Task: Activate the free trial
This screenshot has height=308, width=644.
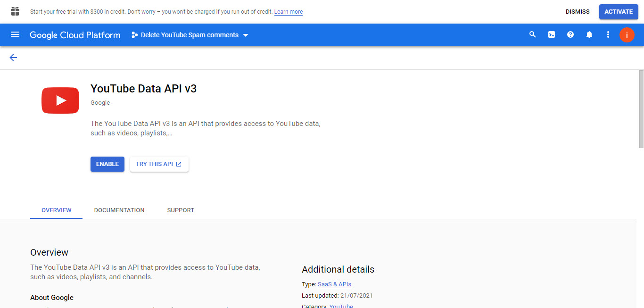Action: point(619,12)
